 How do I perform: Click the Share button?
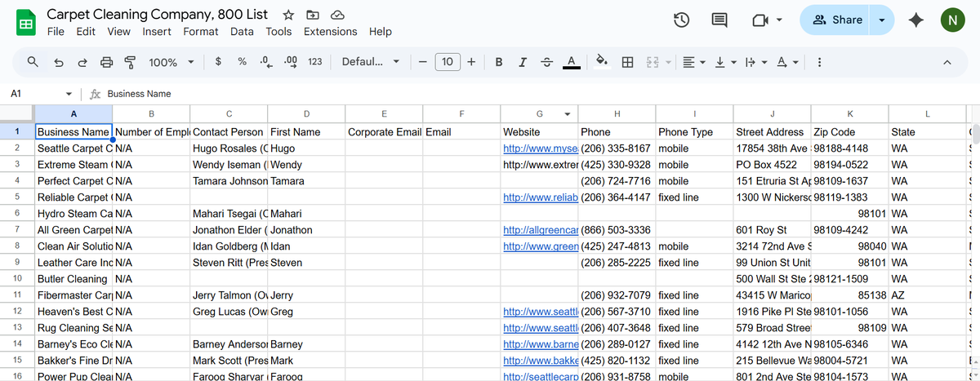836,20
